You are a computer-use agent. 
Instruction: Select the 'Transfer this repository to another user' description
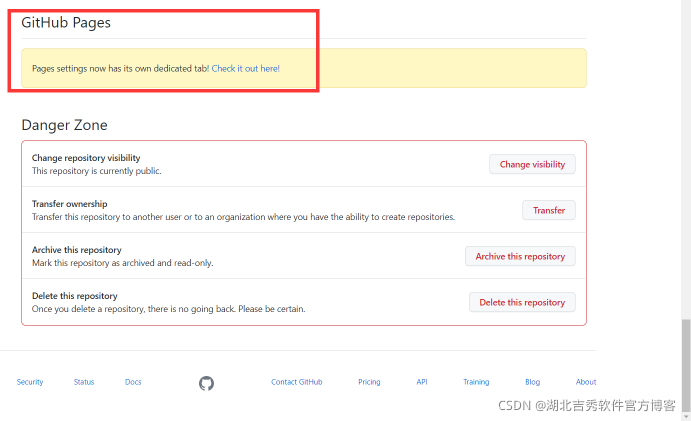(x=243, y=217)
